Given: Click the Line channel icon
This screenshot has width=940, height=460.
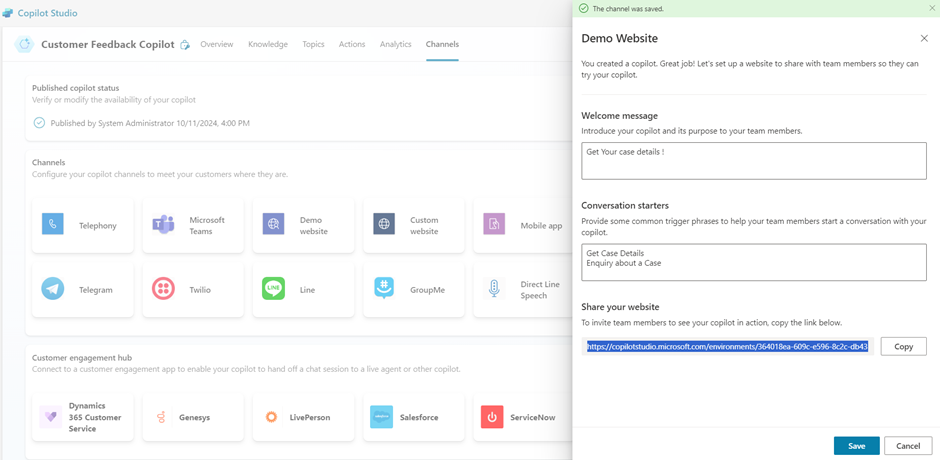Looking at the screenshot, I should (273, 289).
